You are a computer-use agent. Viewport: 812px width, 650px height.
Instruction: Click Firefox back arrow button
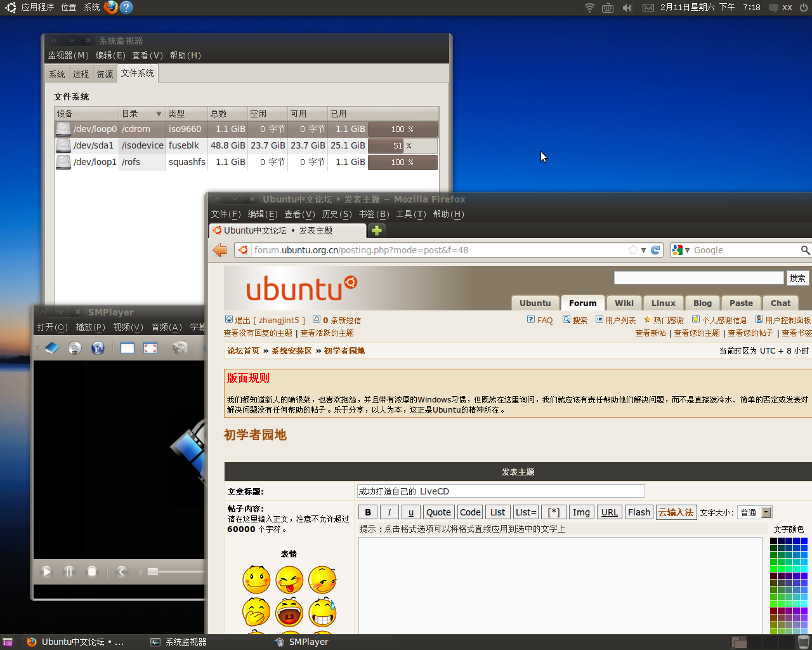(219, 250)
